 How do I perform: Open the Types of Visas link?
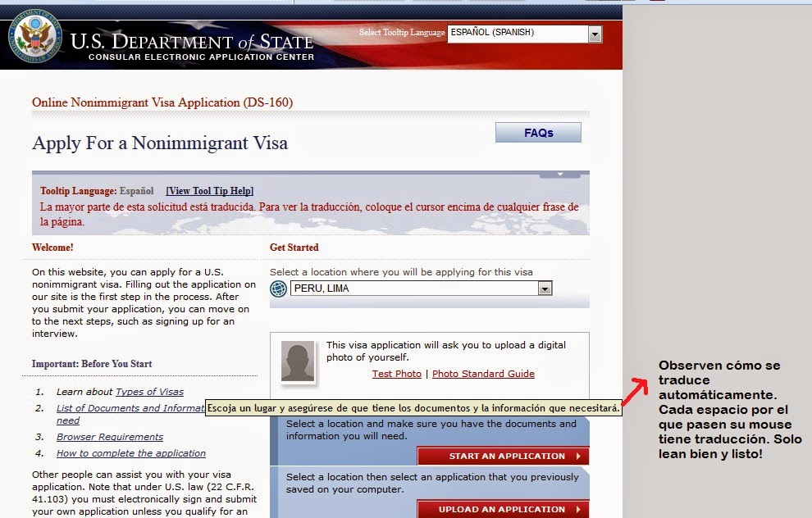click(x=149, y=392)
